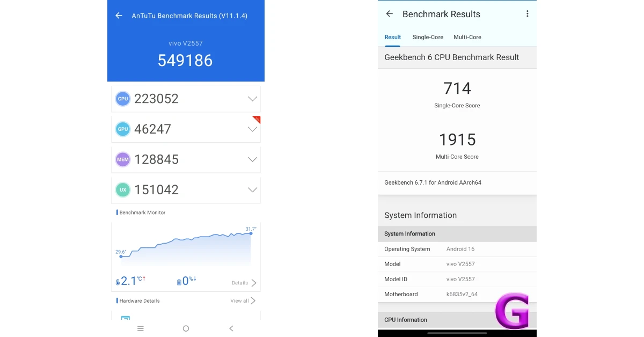Tap the Model ID vivo V2557 row
Screen dimensions: 644x337
point(457,279)
